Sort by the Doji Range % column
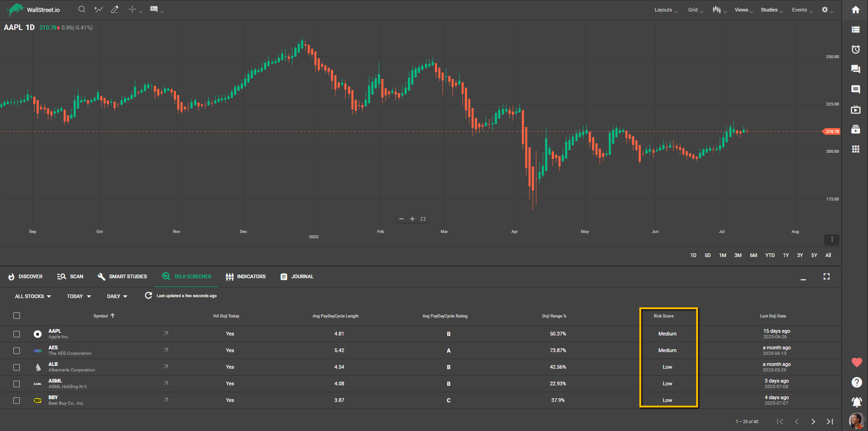 click(554, 316)
